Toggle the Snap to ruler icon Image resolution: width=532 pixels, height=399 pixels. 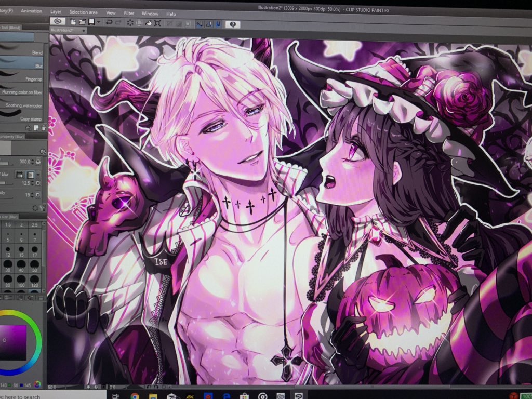coord(199,24)
